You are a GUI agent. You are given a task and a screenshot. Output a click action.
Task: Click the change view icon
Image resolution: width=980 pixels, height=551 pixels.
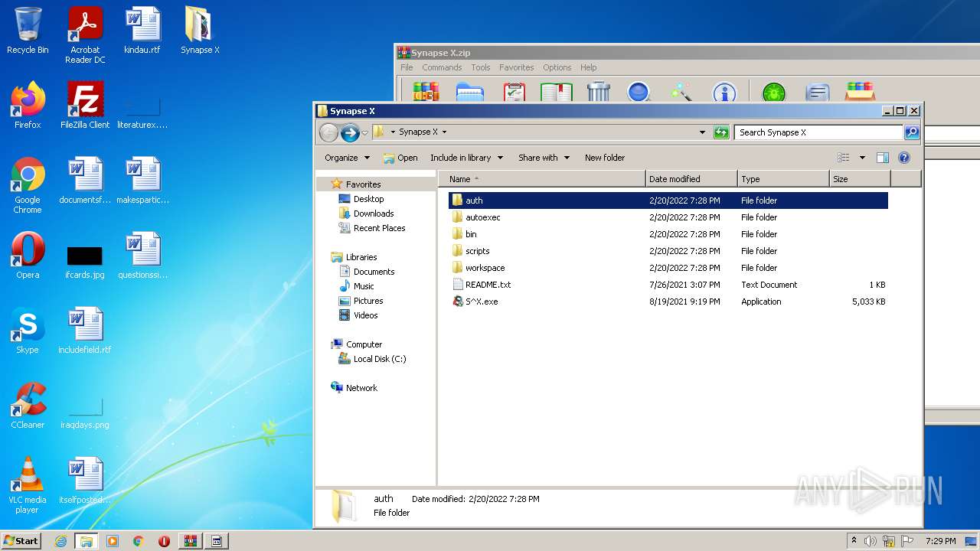844,158
